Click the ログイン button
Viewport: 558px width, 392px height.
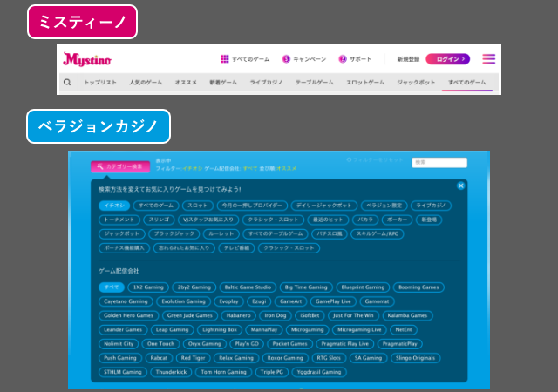pos(447,59)
